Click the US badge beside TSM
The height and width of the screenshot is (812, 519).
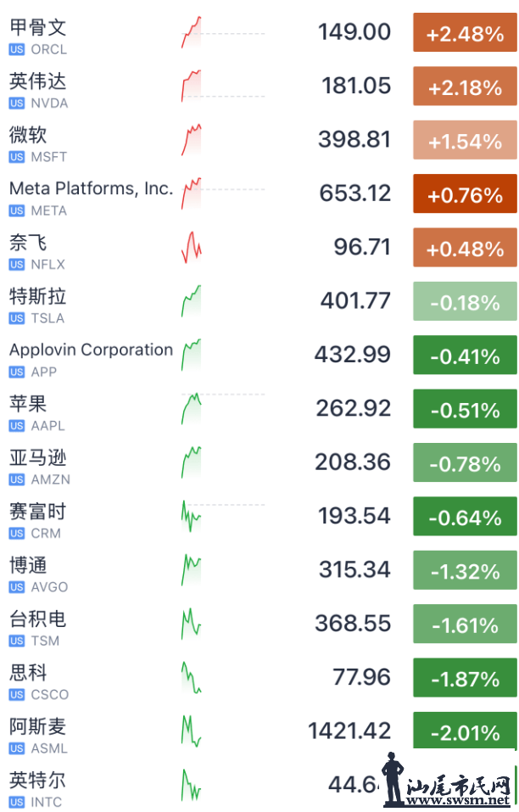point(17,641)
